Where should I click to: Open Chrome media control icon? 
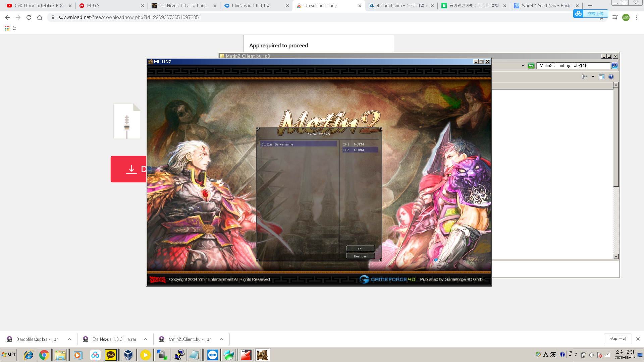(x=615, y=17)
